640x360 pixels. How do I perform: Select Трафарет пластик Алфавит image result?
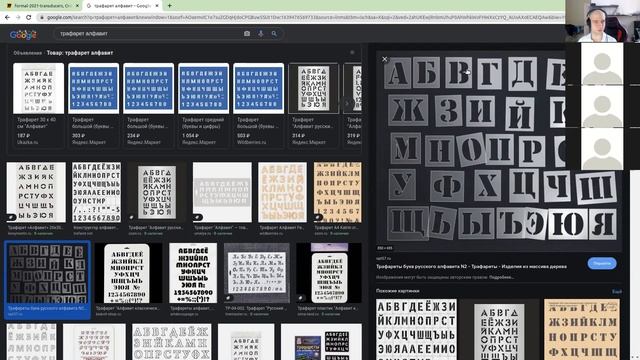tap(329, 273)
